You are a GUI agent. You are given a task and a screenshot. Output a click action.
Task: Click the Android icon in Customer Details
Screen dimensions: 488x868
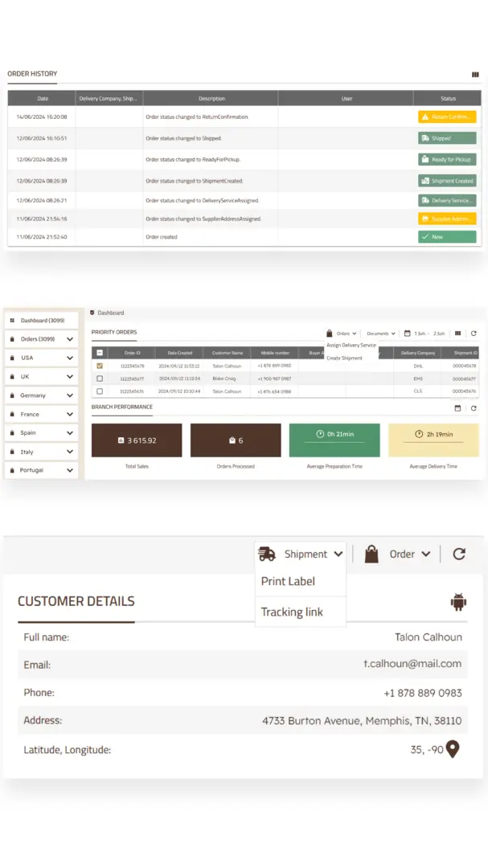[x=458, y=602]
